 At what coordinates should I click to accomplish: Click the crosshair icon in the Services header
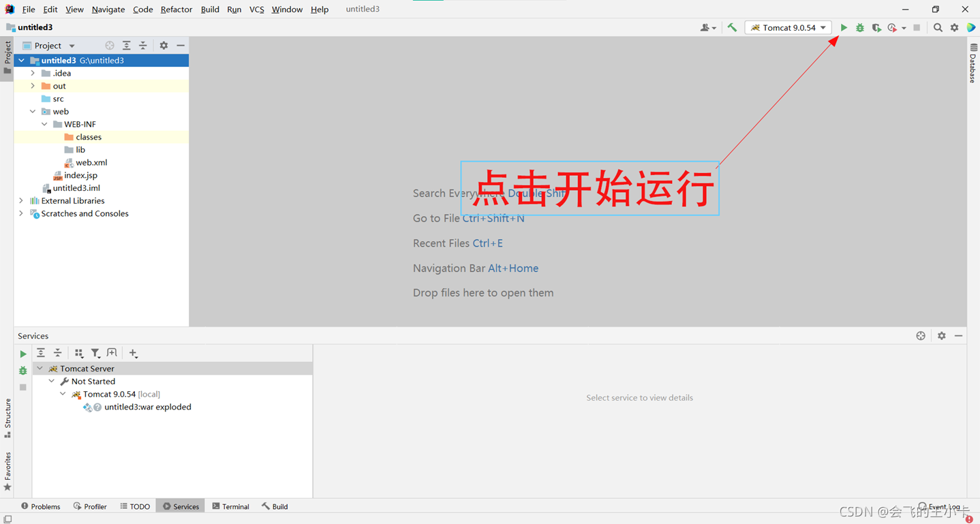click(x=921, y=336)
